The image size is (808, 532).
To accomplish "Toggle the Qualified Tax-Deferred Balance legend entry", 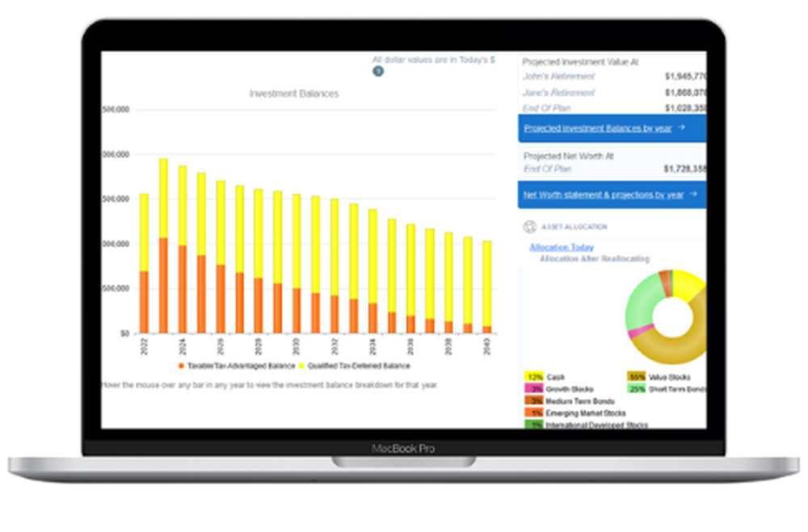I will click(x=355, y=366).
